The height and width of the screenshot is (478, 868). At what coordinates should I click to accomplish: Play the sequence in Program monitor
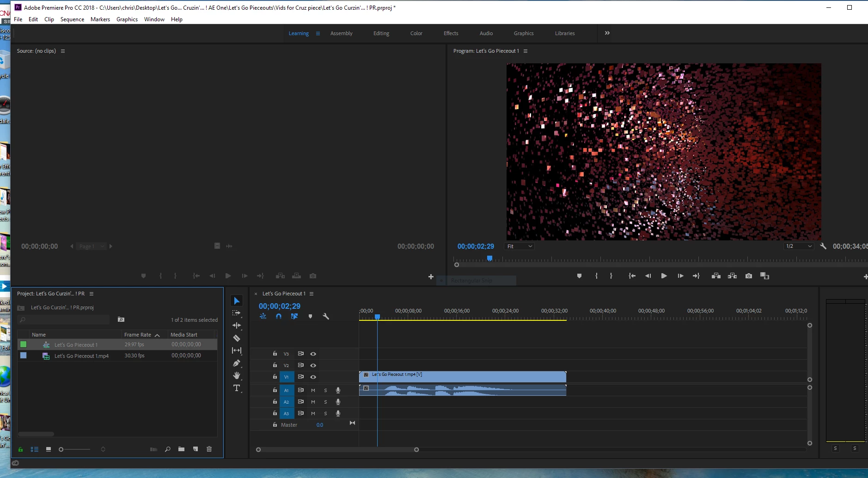(664, 276)
